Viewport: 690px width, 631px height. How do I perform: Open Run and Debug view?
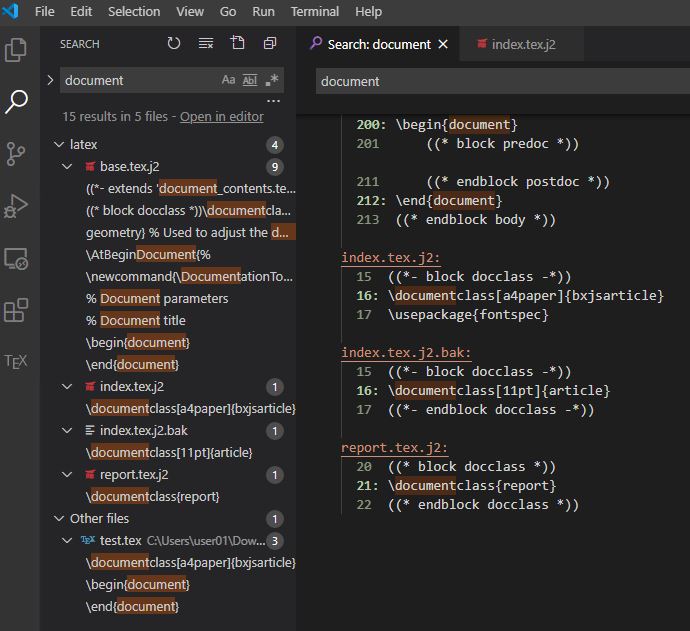(16, 206)
